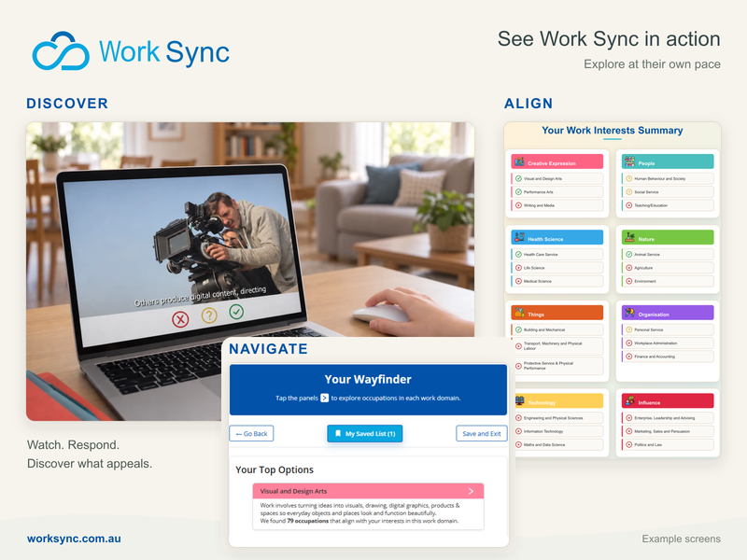Click the red status icon beside Writing and Media

[x=518, y=205]
